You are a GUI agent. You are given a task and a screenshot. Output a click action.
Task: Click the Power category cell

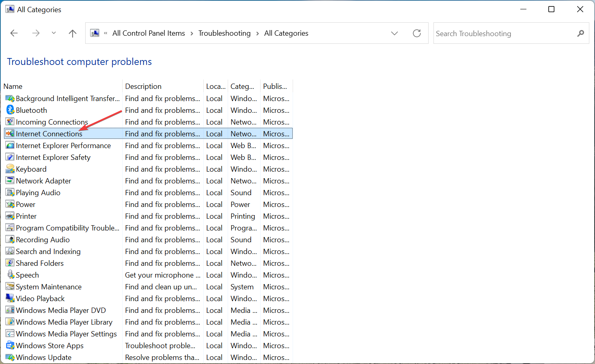[240, 205]
